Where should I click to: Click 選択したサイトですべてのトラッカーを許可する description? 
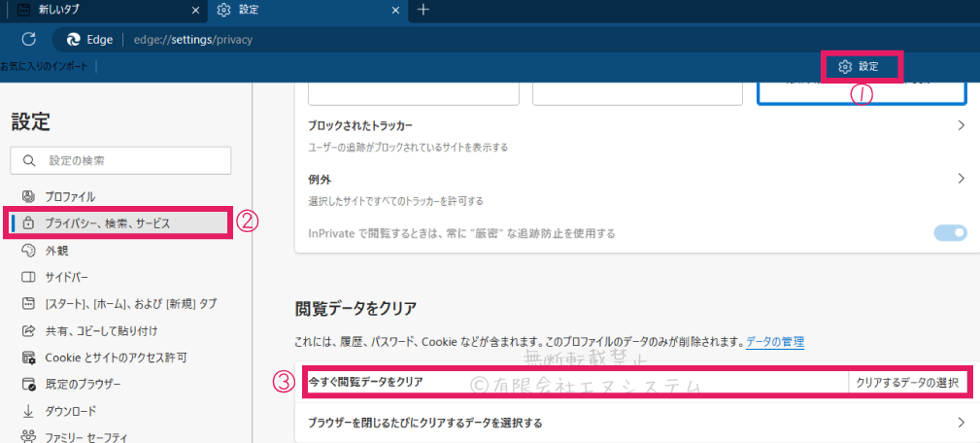pyautogui.click(x=396, y=201)
